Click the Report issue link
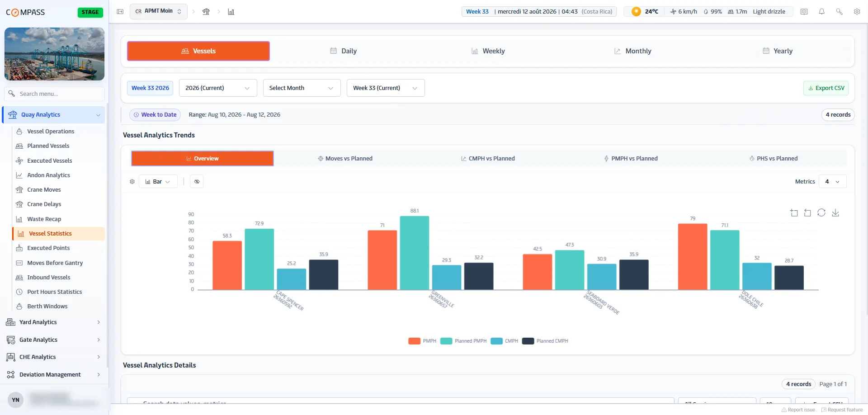The width and height of the screenshot is (868, 415). 798,410
